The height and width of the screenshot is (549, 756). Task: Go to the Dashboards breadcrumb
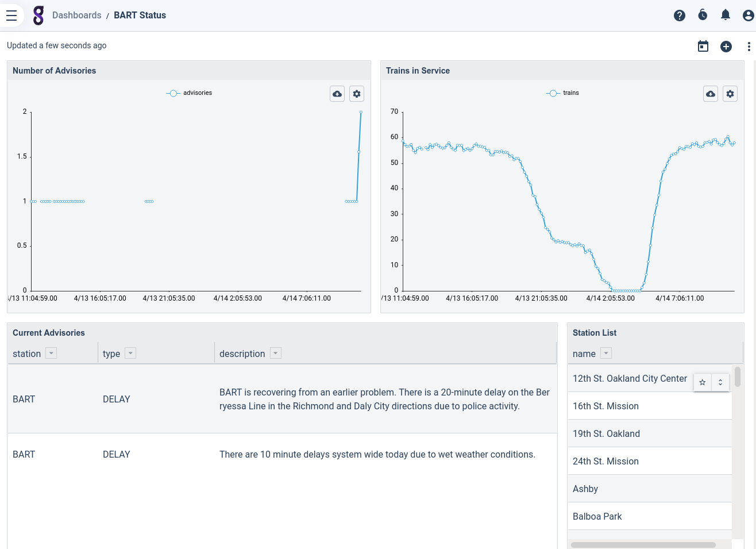pos(76,16)
